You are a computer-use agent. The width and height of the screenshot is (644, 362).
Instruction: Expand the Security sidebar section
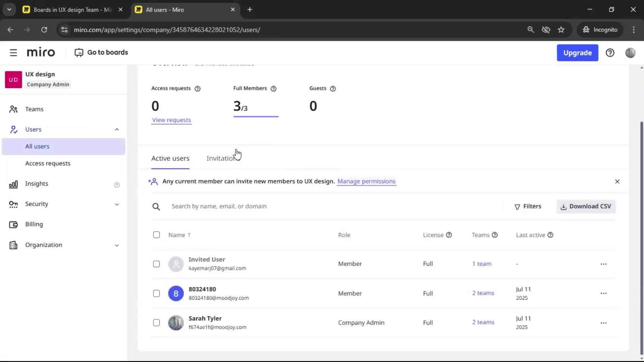click(117, 204)
